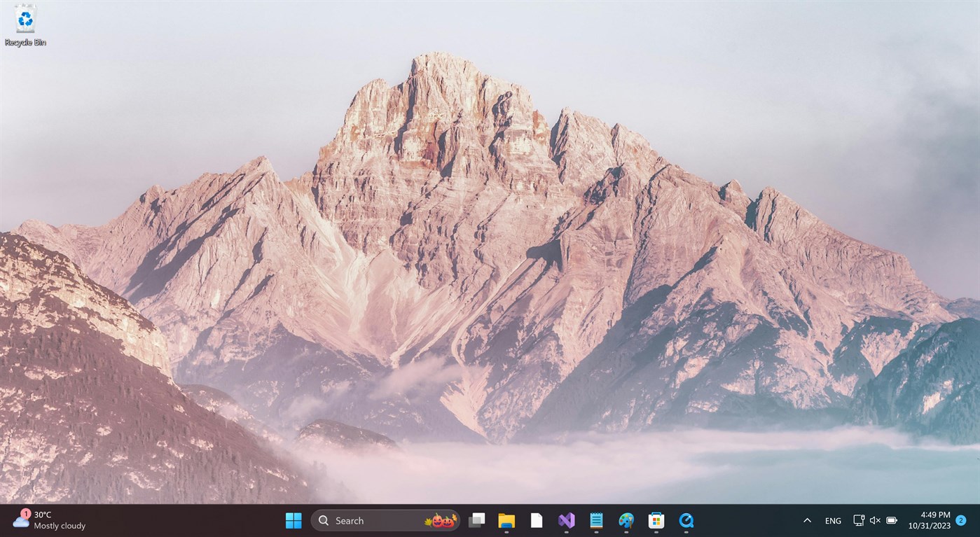The width and height of the screenshot is (980, 537).
Task: Click the network and display tray icon
Action: [858, 520]
